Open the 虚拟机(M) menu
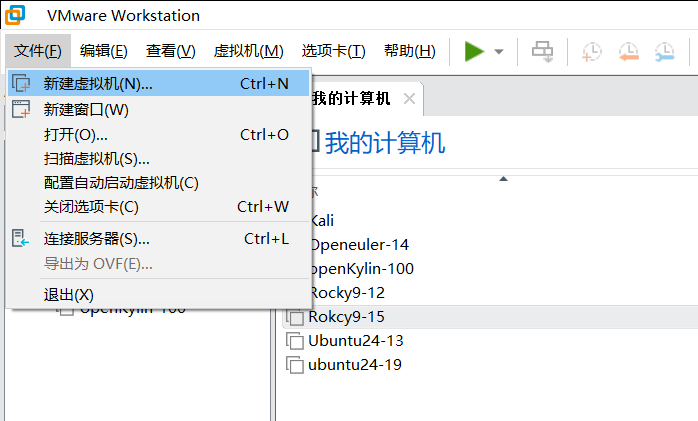 tap(248, 51)
